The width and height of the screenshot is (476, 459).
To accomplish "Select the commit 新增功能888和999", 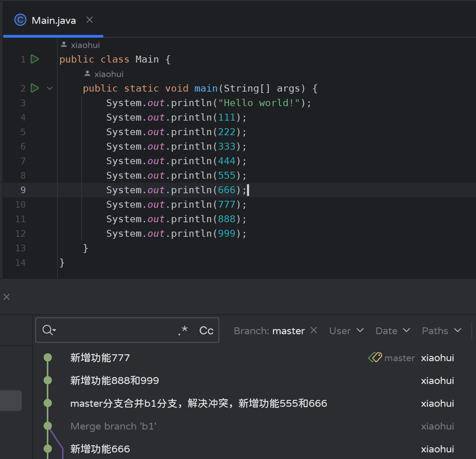I will coord(115,381).
